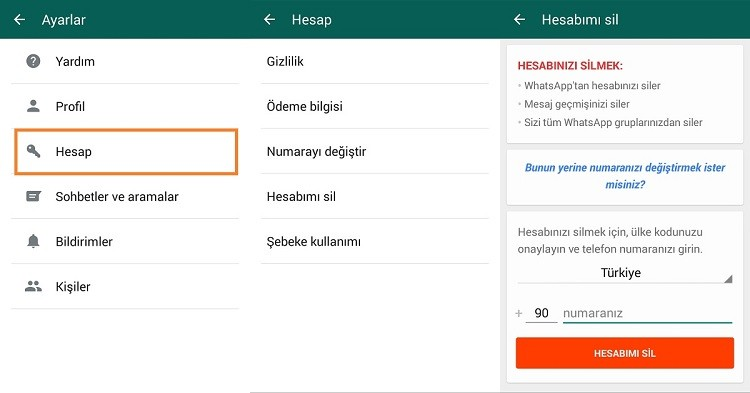Open Şebeke kullanımı entry
Image resolution: width=750 pixels, height=393 pixels.
click(x=375, y=241)
